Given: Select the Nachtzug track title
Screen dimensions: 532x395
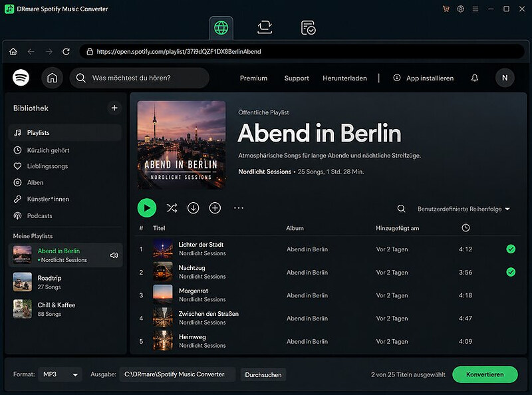Looking at the screenshot, I should (x=192, y=268).
